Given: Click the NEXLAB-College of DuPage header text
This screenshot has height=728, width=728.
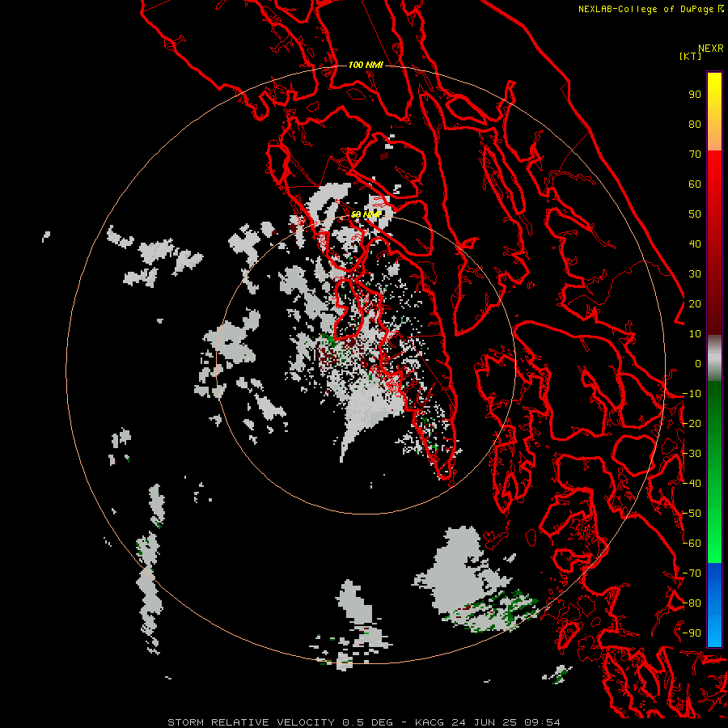Looking at the screenshot, I should (x=650, y=9).
